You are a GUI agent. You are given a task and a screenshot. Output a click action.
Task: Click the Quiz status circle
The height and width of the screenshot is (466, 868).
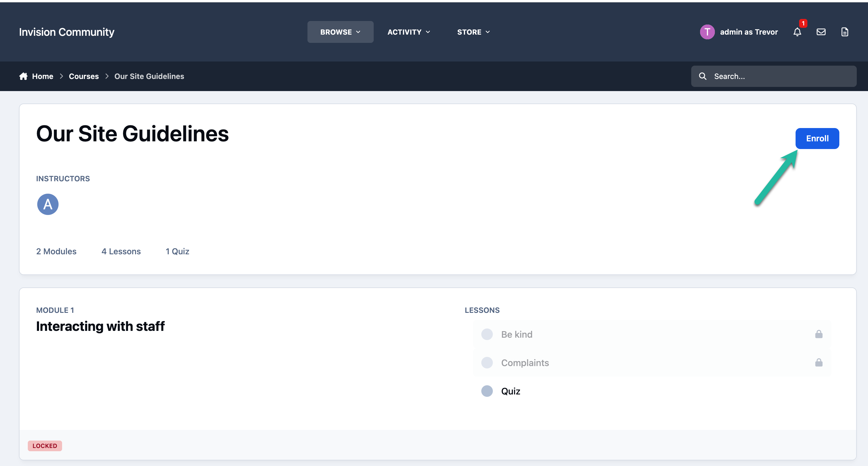click(487, 391)
